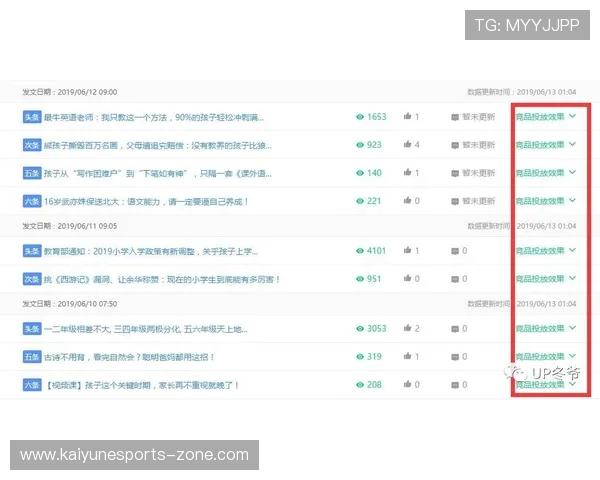This screenshot has width=600, height=480.
Task: Click the publish date 2019/06/10 07:50
Action: coord(87,304)
